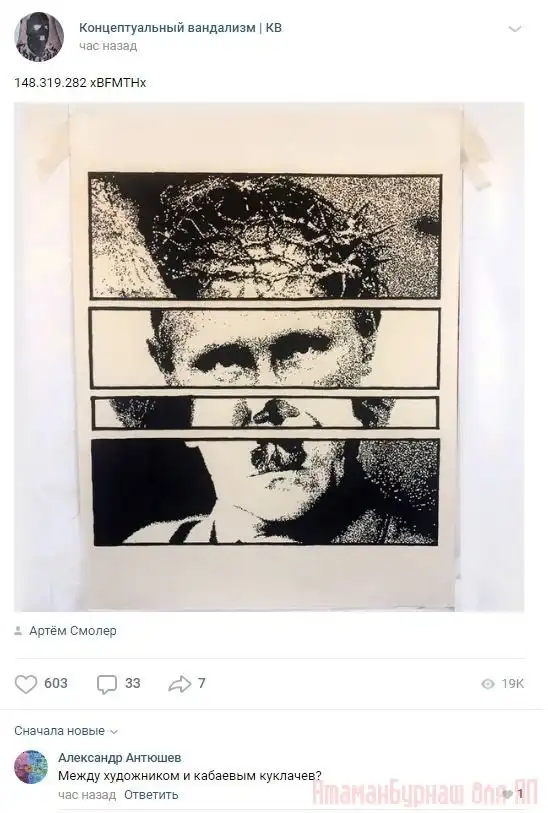548x813 pixels.
Task: Open the black and white poster image
Action: point(269,357)
